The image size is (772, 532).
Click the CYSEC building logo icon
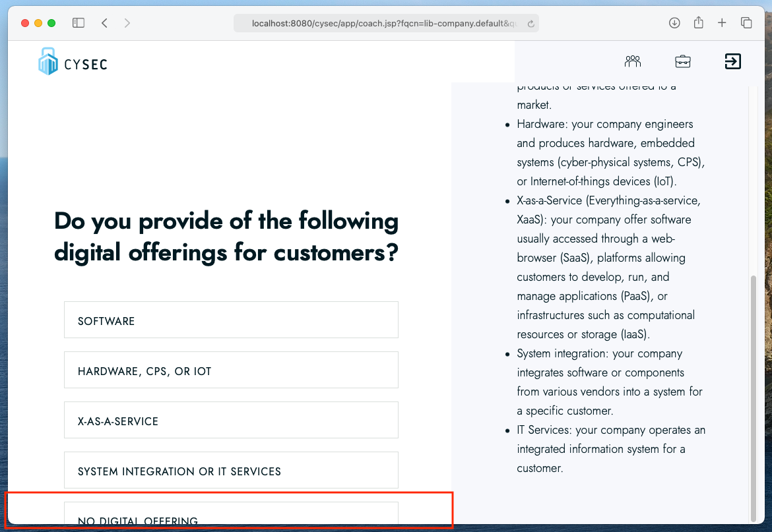click(x=47, y=61)
